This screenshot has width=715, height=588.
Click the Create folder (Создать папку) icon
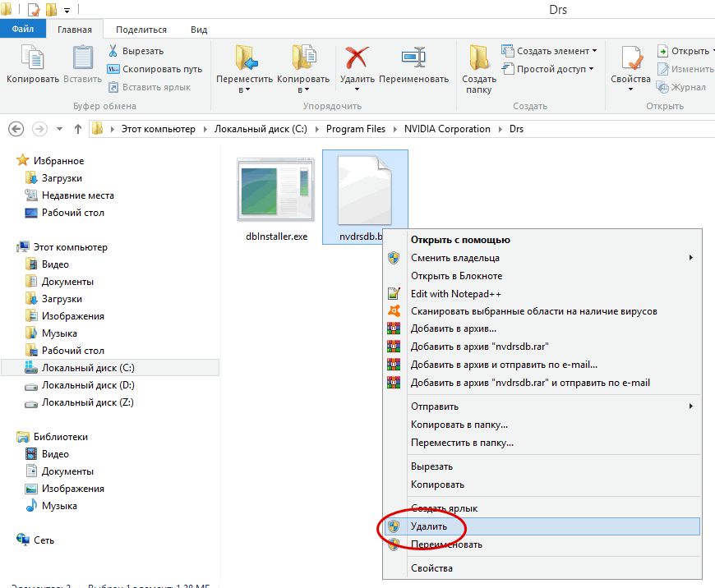pos(478,58)
